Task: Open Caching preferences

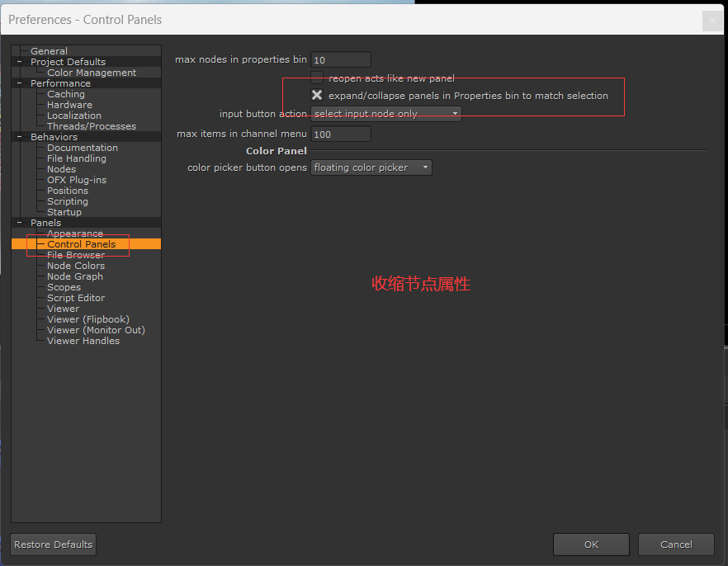Action: coord(66,94)
